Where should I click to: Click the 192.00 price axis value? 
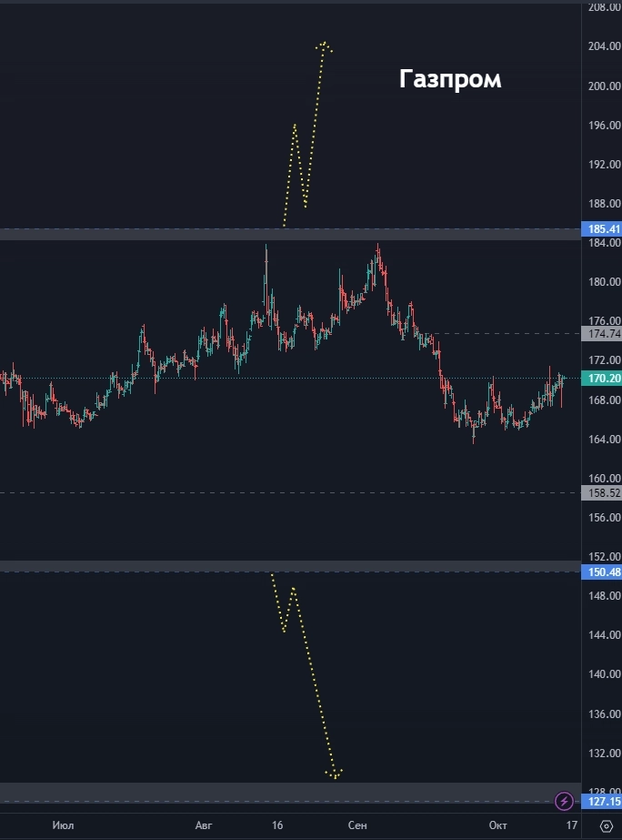tap(604, 164)
